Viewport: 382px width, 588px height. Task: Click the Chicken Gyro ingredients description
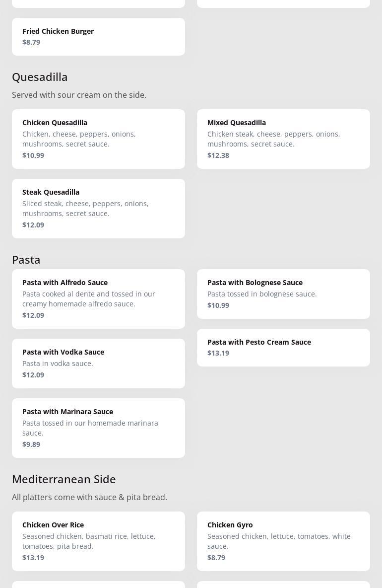click(279, 541)
